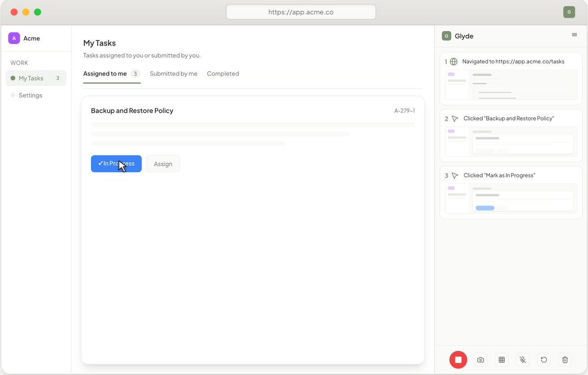Image resolution: width=588 pixels, height=375 pixels.
Task: Switch to the Completed tab
Action: 223,74
